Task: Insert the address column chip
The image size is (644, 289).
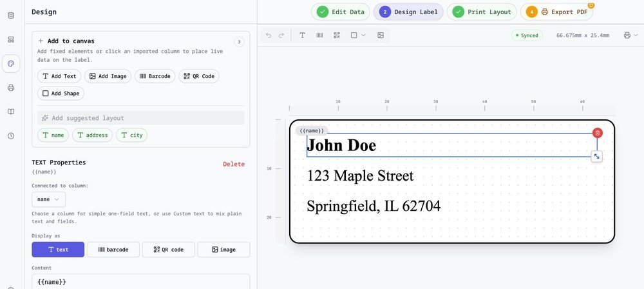Action: [x=92, y=135]
